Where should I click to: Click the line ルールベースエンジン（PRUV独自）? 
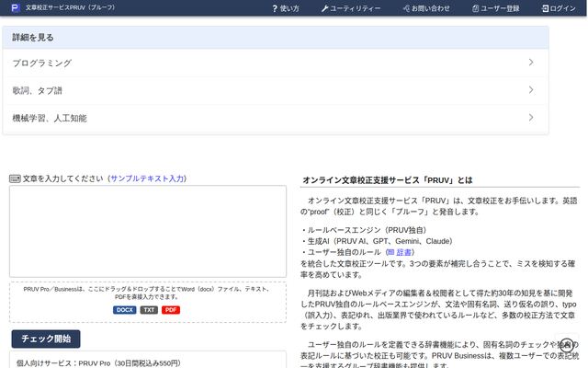click(x=367, y=230)
